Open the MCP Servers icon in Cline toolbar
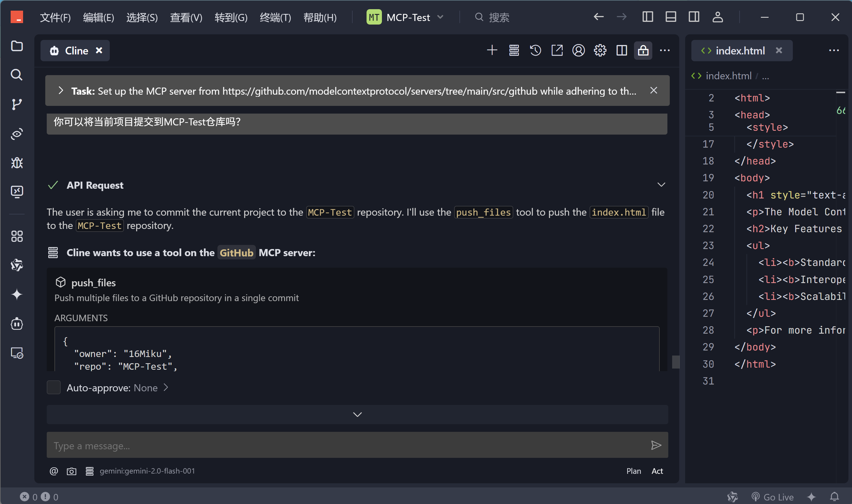Viewport: 852px width, 504px height. pos(514,51)
